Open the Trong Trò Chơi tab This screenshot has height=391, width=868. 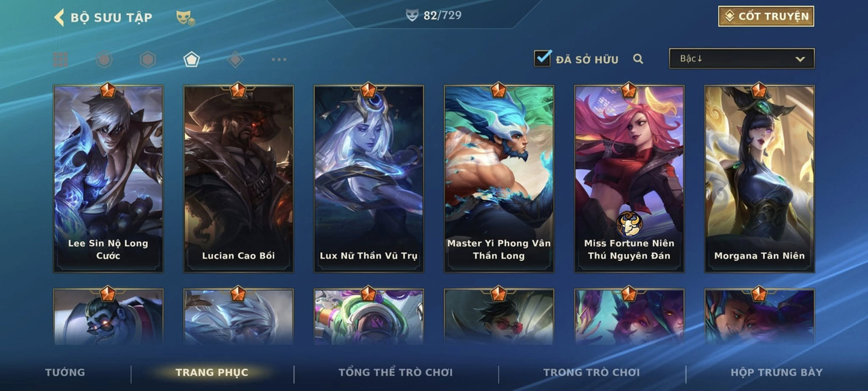pyautogui.click(x=591, y=372)
